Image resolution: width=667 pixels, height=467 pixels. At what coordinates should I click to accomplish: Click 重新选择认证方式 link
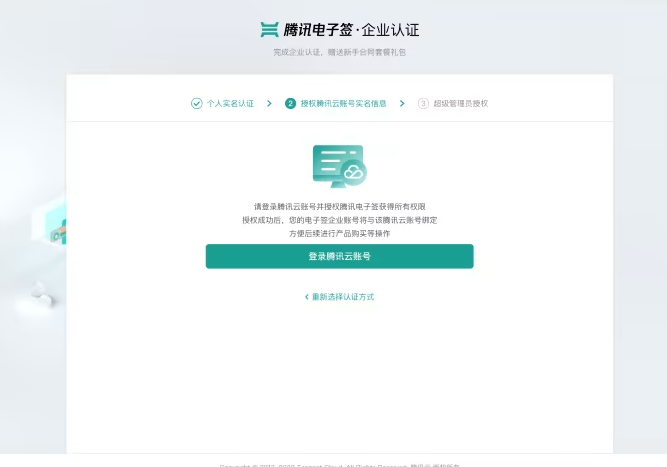pos(343,297)
